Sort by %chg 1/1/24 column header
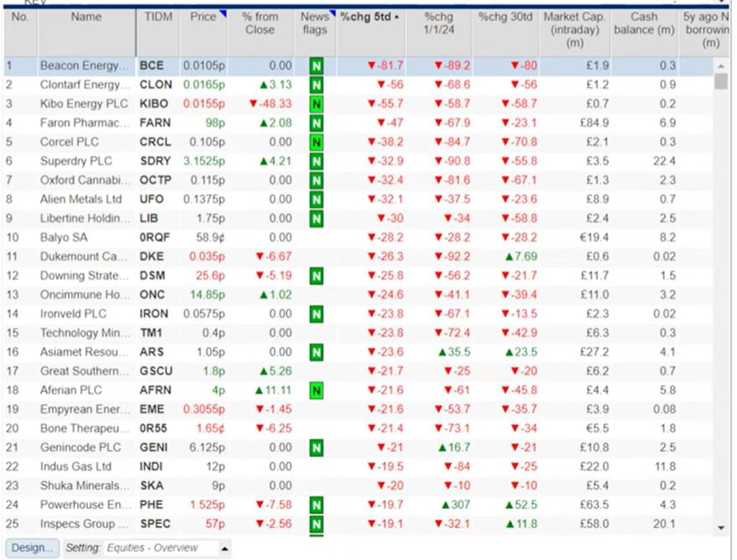 point(438,32)
